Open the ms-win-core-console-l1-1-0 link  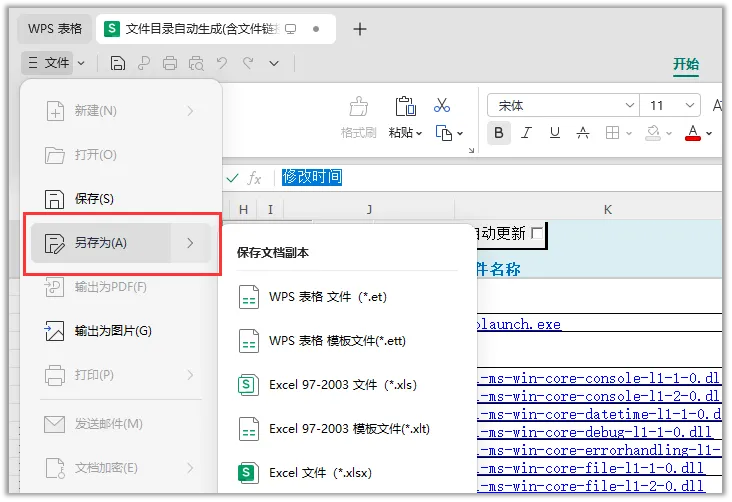598,377
